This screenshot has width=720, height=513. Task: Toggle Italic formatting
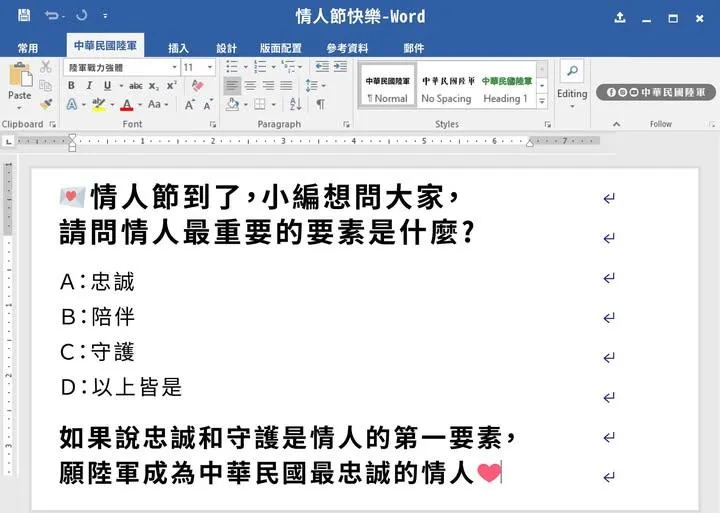click(x=89, y=85)
